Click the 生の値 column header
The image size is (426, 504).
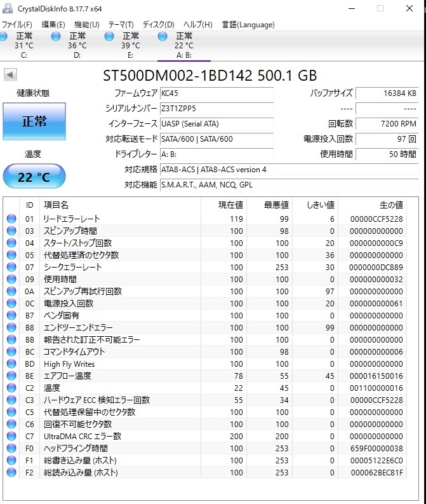(373, 205)
